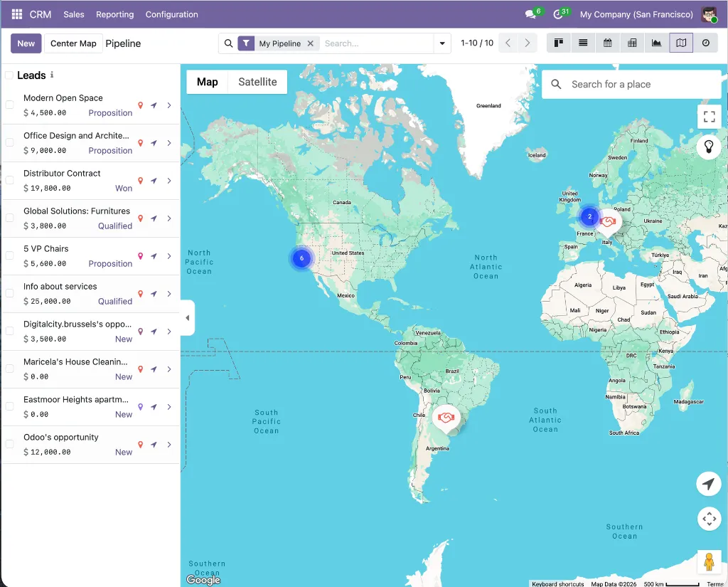Click the lightbulb map button
The height and width of the screenshot is (587, 728).
709,147
